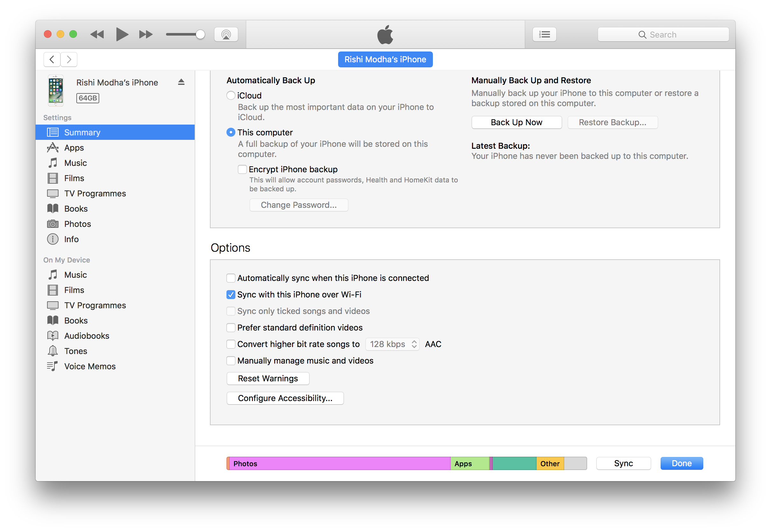Enable Automatically sync when iPhone connected

pyautogui.click(x=231, y=278)
